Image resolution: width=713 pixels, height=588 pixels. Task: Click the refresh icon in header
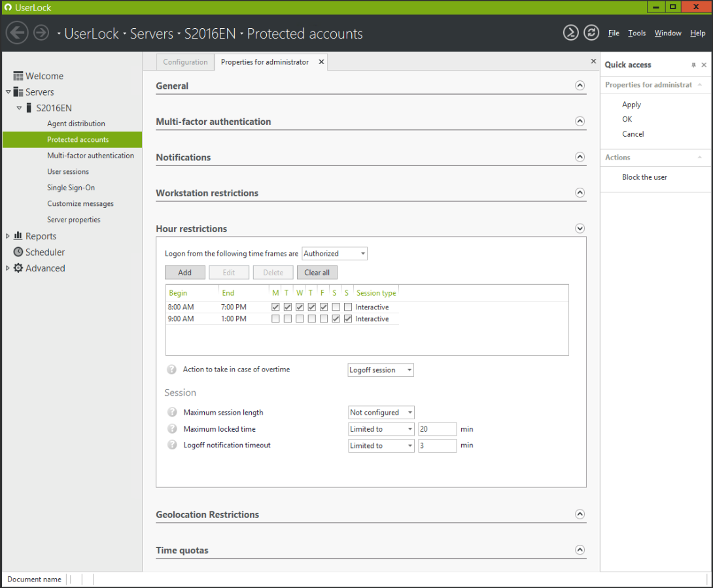coord(591,33)
